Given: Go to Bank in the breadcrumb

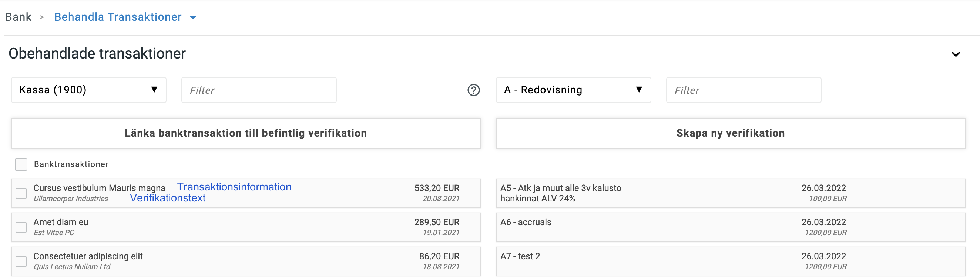Looking at the screenshot, I should click(x=18, y=17).
